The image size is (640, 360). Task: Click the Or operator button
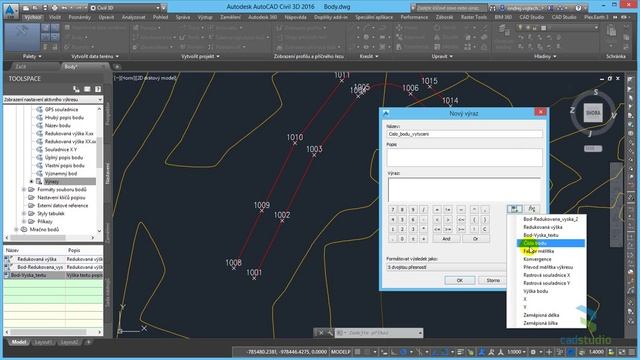(475, 239)
